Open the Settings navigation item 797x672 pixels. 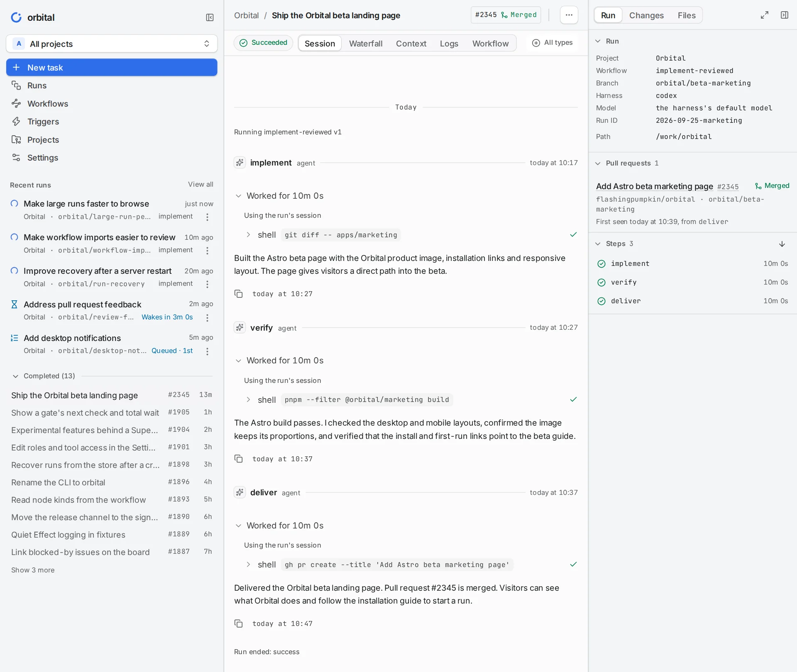(x=112, y=158)
